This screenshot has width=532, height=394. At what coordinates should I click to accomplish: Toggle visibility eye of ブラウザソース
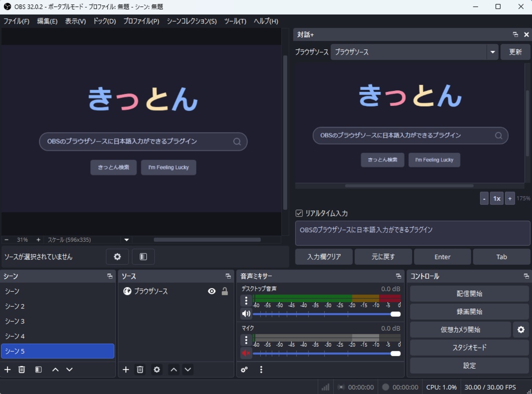click(211, 291)
